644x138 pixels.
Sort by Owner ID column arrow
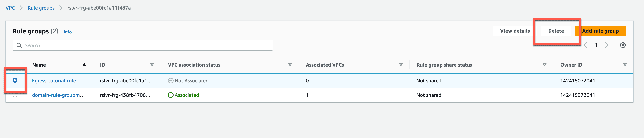click(625, 65)
